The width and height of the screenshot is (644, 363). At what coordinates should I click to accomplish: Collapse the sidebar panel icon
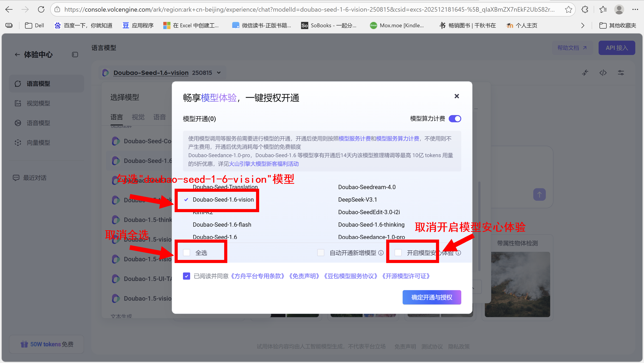tap(75, 54)
